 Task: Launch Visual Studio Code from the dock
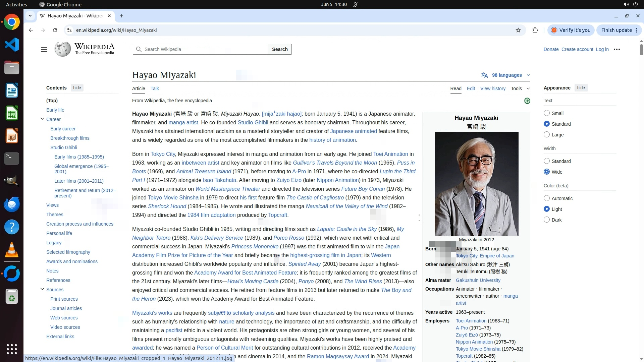tap(12, 45)
